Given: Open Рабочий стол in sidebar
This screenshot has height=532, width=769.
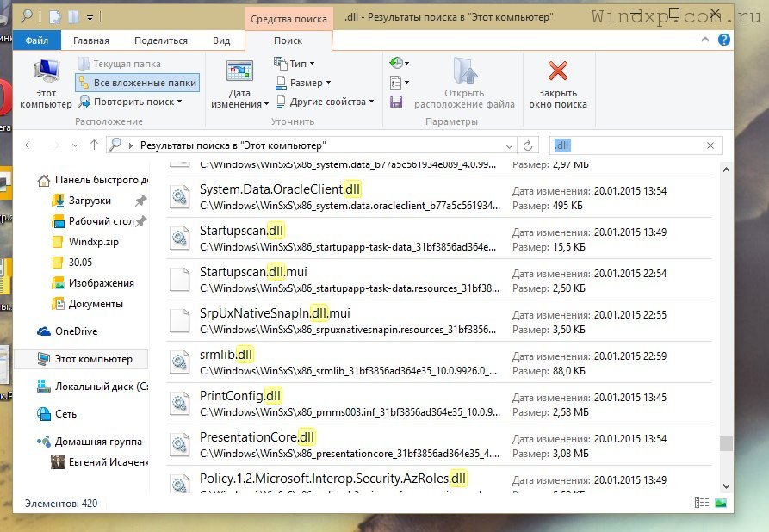Looking at the screenshot, I should click(x=93, y=221).
